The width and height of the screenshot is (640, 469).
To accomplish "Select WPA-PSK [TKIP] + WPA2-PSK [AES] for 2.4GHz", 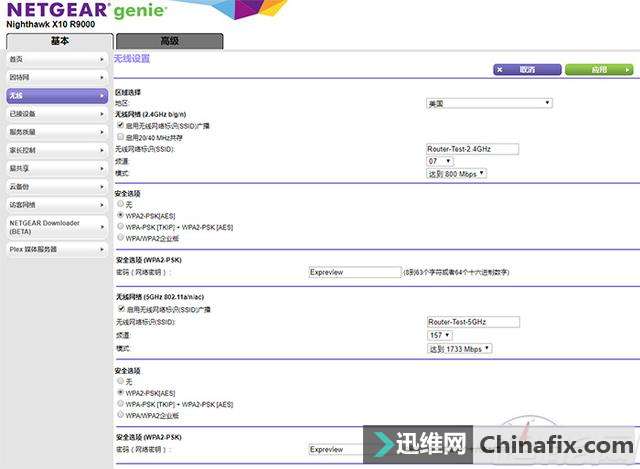I will point(121,227).
